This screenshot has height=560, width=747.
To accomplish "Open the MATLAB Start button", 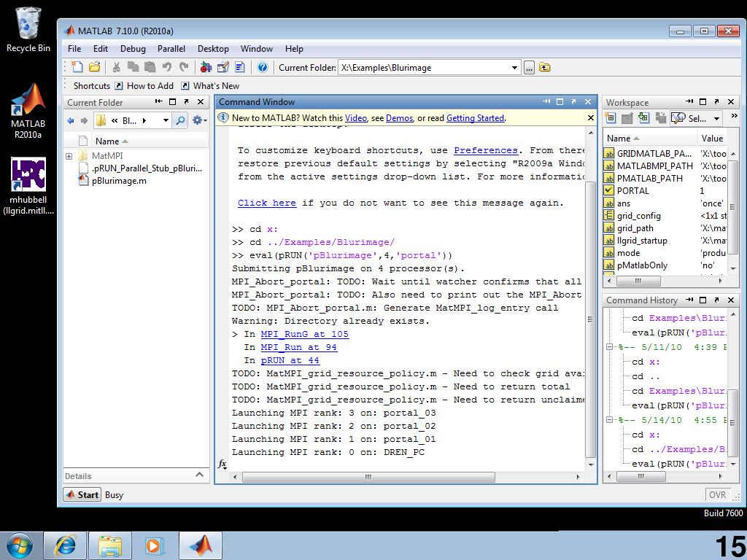I will coord(82,495).
